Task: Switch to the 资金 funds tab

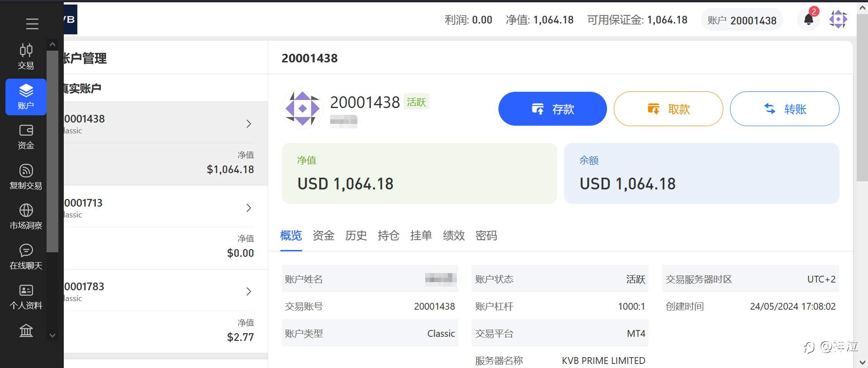Action: pos(323,236)
